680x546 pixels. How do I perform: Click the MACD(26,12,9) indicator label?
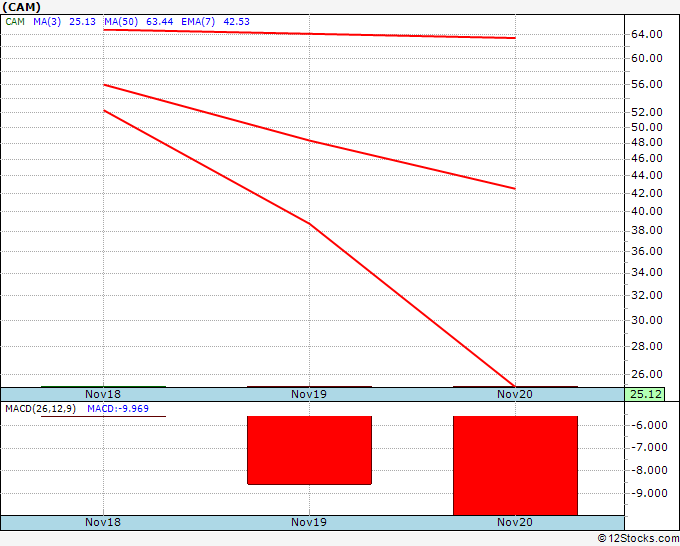(40, 409)
